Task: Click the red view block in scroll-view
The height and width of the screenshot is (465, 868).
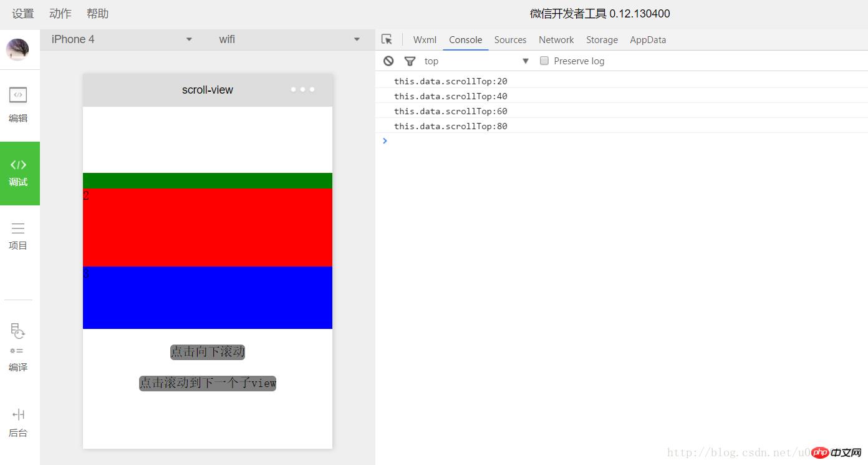Action: pyautogui.click(x=208, y=227)
